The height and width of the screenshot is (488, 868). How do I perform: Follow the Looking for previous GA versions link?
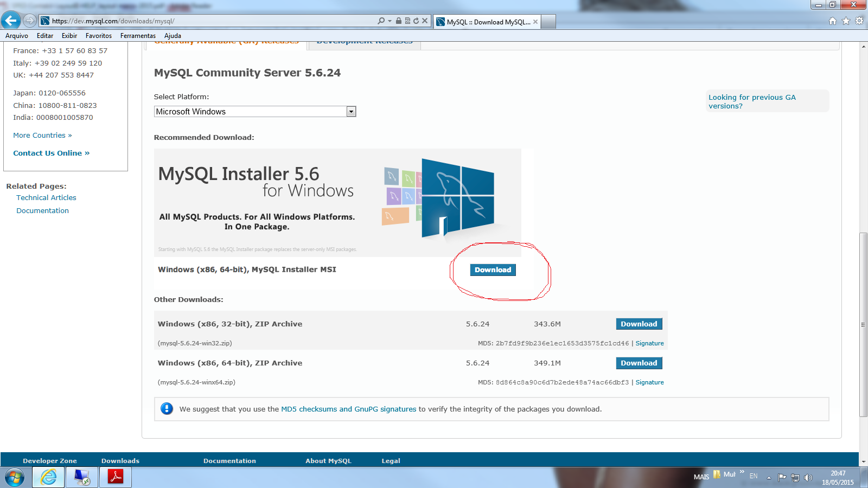pyautogui.click(x=752, y=101)
